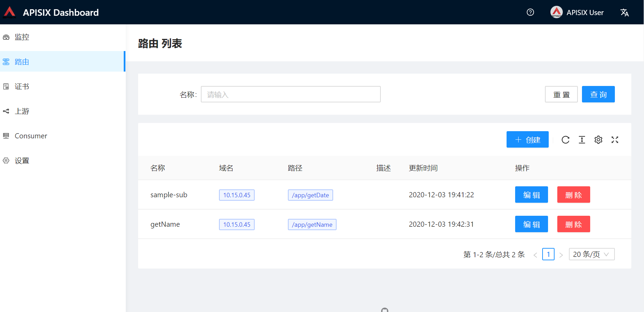Open the help question mark icon
Image resolution: width=644 pixels, height=312 pixels.
coord(530,12)
